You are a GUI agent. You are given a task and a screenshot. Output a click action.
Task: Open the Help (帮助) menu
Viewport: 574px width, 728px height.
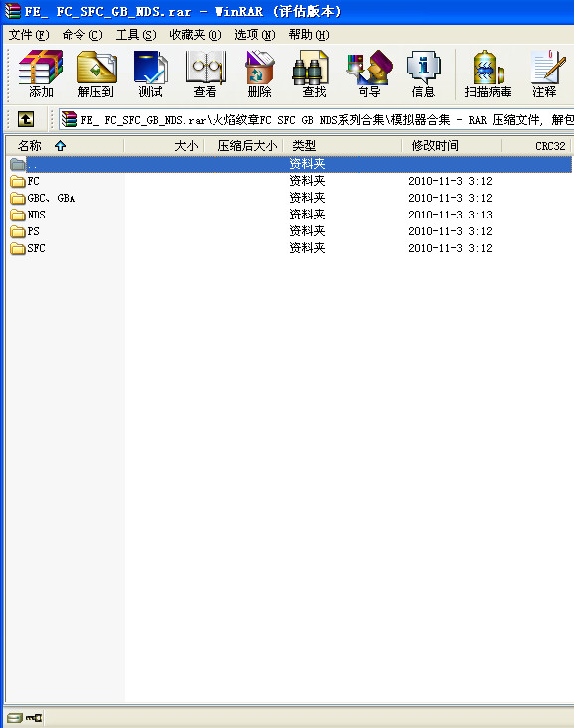pos(309,35)
